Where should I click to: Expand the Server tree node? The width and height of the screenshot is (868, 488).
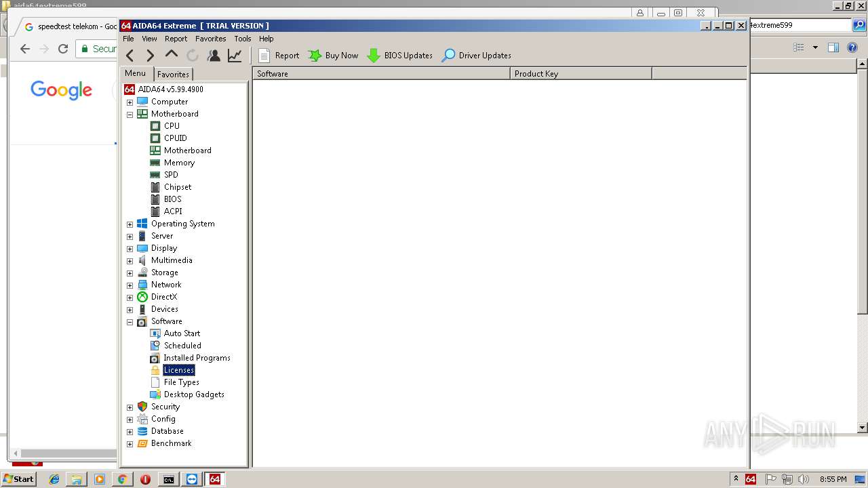130,237
